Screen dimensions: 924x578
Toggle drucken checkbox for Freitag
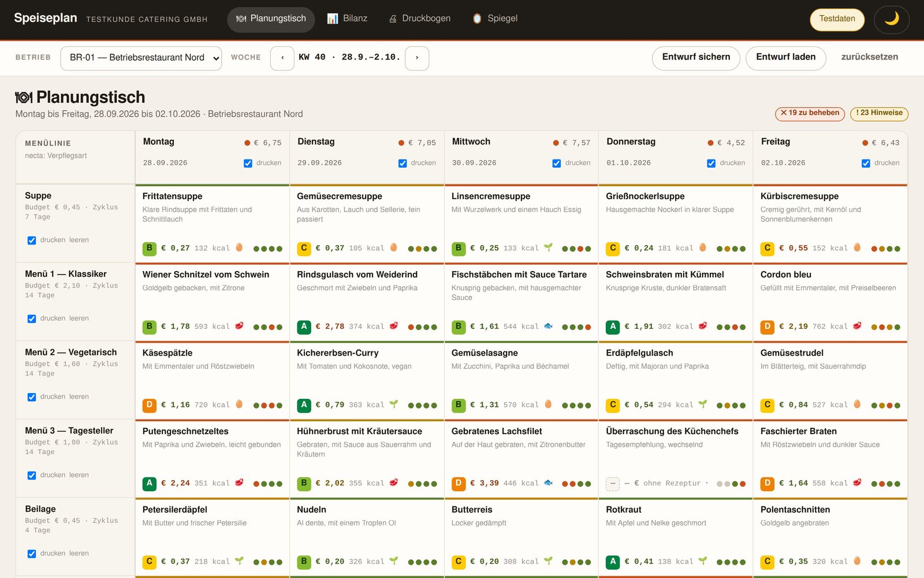[x=866, y=164]
